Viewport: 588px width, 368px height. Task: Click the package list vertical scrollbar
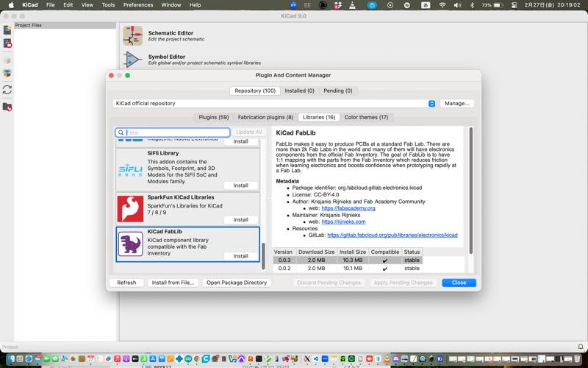click(263, 256)
